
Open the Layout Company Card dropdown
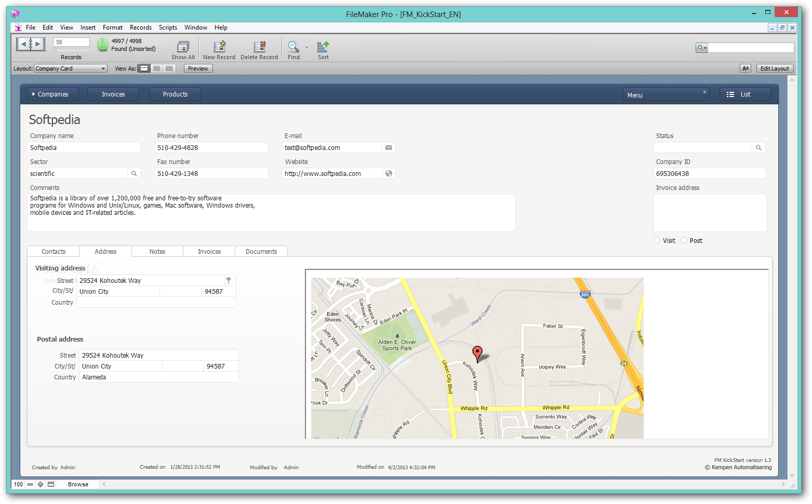(x=71, y=69)
